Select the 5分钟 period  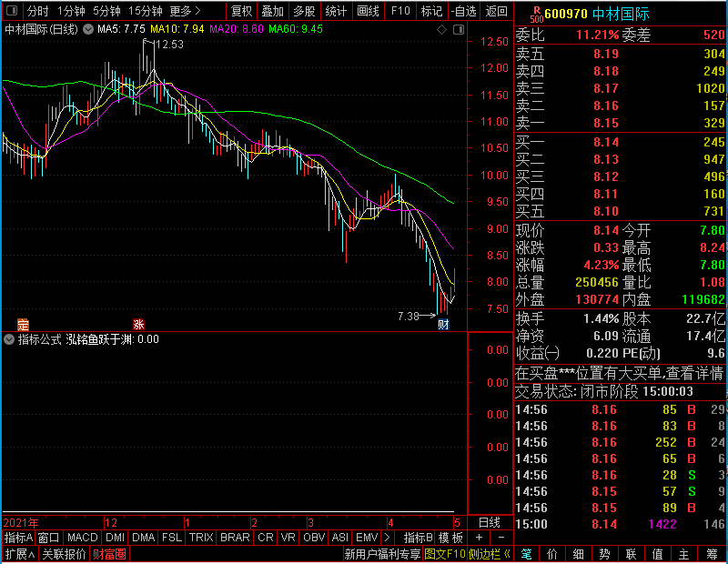click(x=106, y=11)
